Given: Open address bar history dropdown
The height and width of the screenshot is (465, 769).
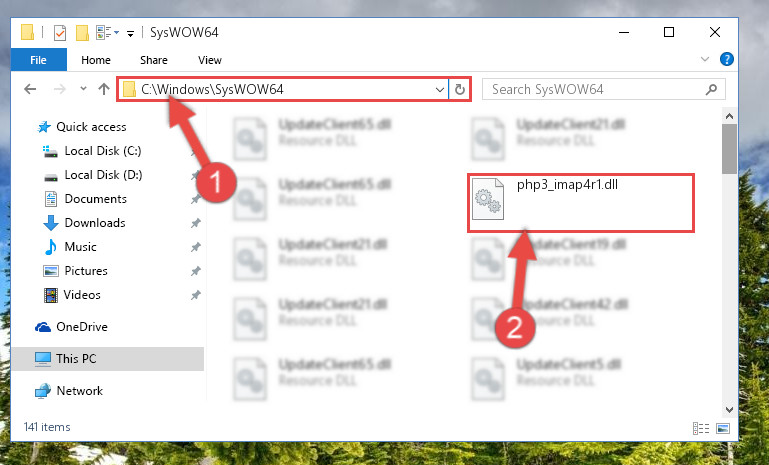Looking at the screenshot, I should pos(439,89).
